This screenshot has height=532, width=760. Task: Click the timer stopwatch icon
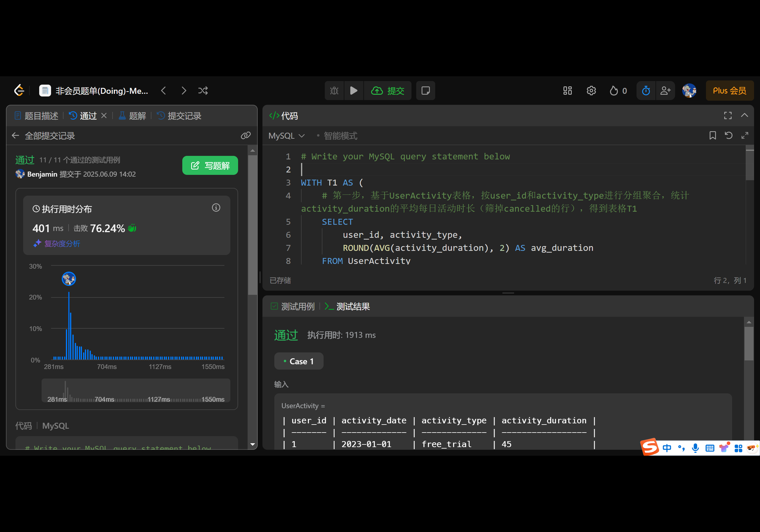pyautogui.click(x=646, y=90)
